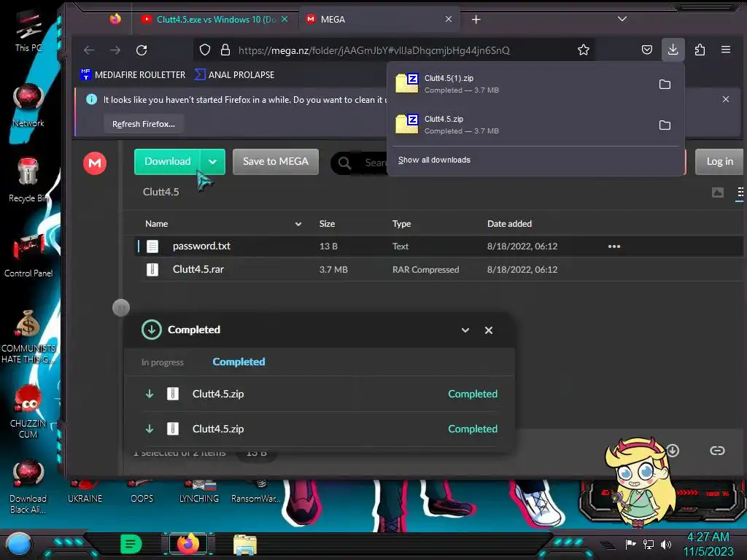Sort by Name column chevron
This screenshot has width=747, height=560.
298,224
